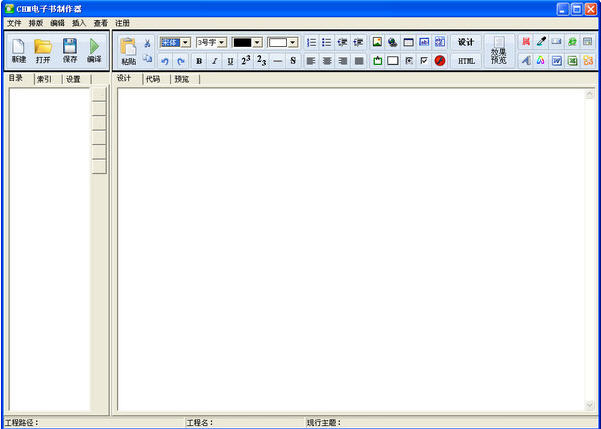Click the 工程名 status bar label
This screenshot has width=601, height=429.
click(x=200, y=422)
